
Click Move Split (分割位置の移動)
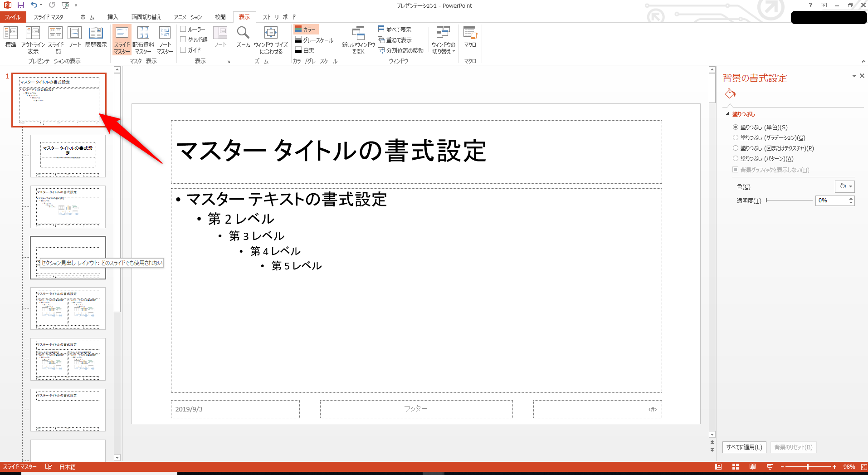pyautogui.click(x=401, y=50)
